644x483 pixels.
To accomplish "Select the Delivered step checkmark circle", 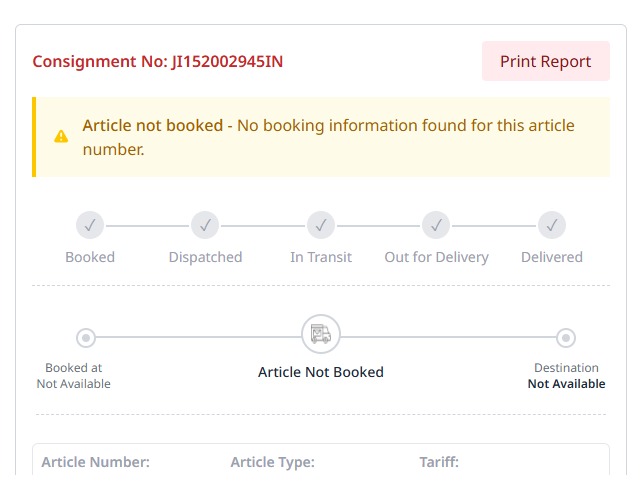I will click(552, 225).
